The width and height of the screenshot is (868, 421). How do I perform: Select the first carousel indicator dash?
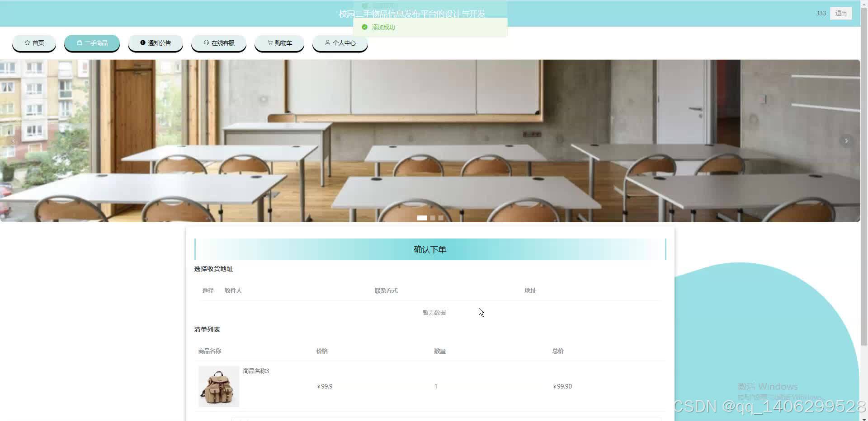tap(422, 218)
